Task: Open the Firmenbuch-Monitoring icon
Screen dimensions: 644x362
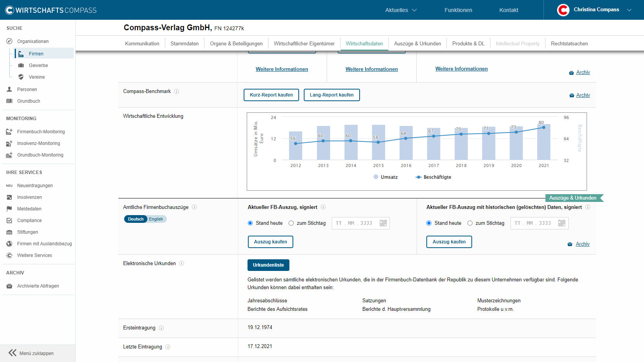Action: pos(9,132)
